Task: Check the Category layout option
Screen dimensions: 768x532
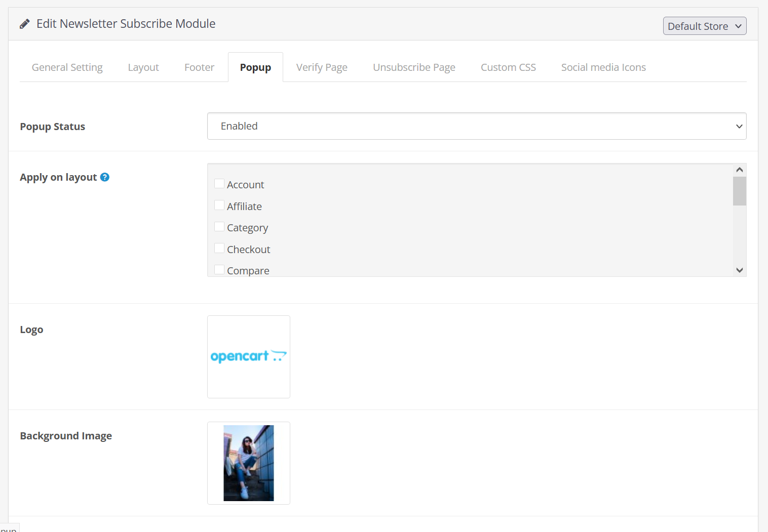Action: (x=219, y=227)
